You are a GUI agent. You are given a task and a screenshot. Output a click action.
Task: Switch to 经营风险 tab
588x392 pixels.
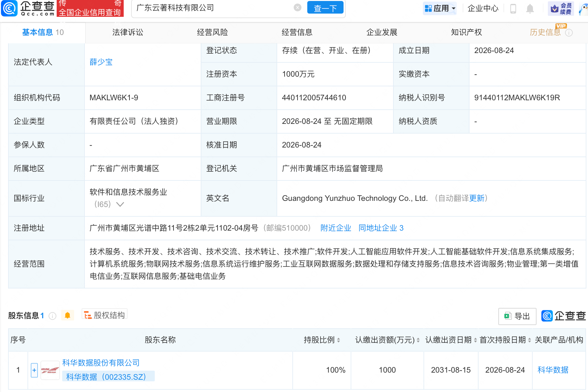(212, 32)
